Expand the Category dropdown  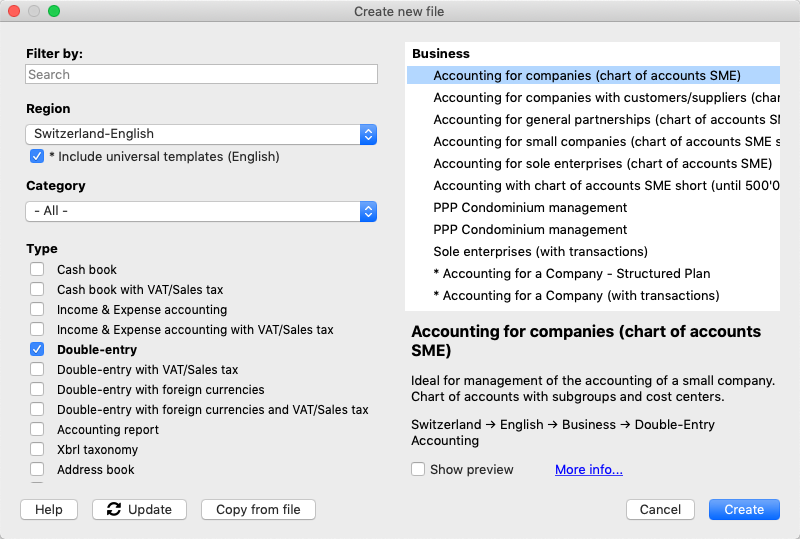[x=201, y=211]
